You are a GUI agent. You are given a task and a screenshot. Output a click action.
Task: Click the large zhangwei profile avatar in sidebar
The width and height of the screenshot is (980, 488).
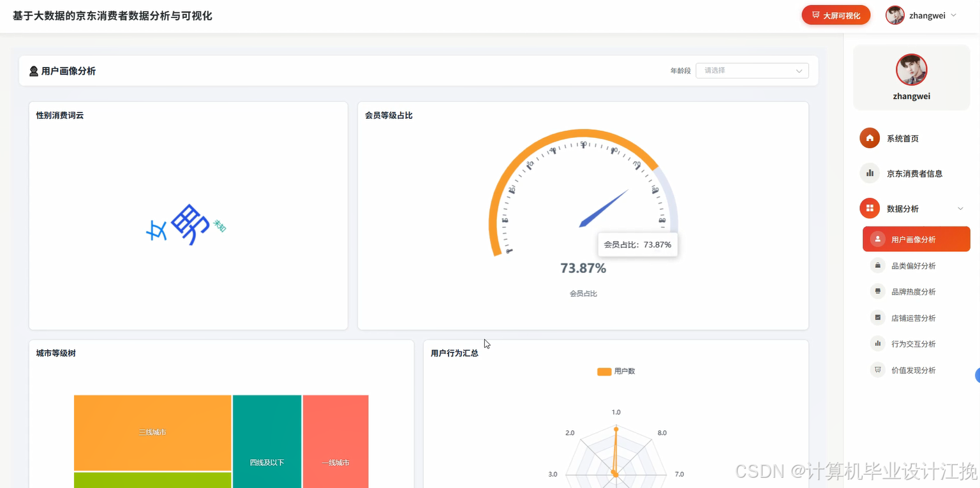tap(911, 70)
